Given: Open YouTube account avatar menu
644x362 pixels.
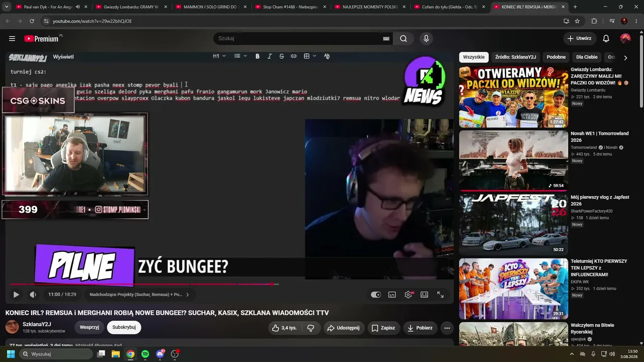Looking at the screenshot, I should point(625,39).
